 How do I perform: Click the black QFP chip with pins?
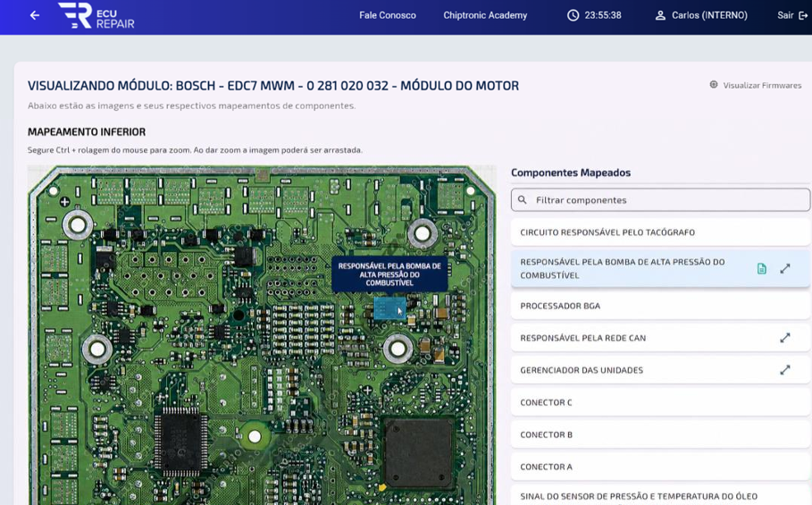point(180,442)
